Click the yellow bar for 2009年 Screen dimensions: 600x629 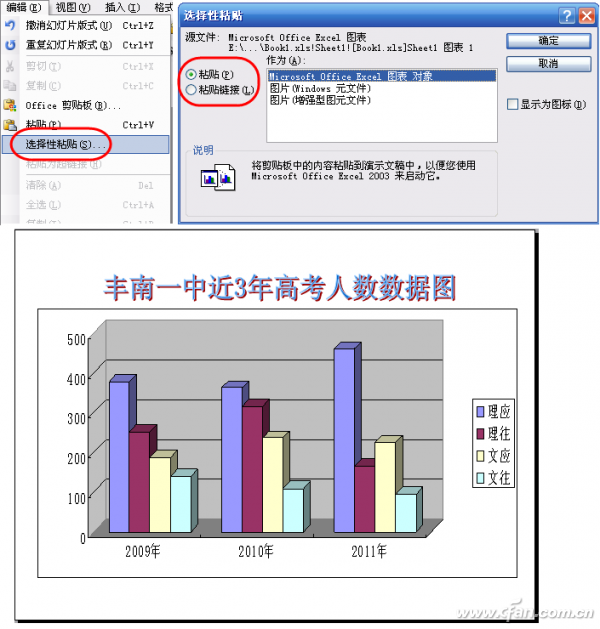[x=160, y=495]
